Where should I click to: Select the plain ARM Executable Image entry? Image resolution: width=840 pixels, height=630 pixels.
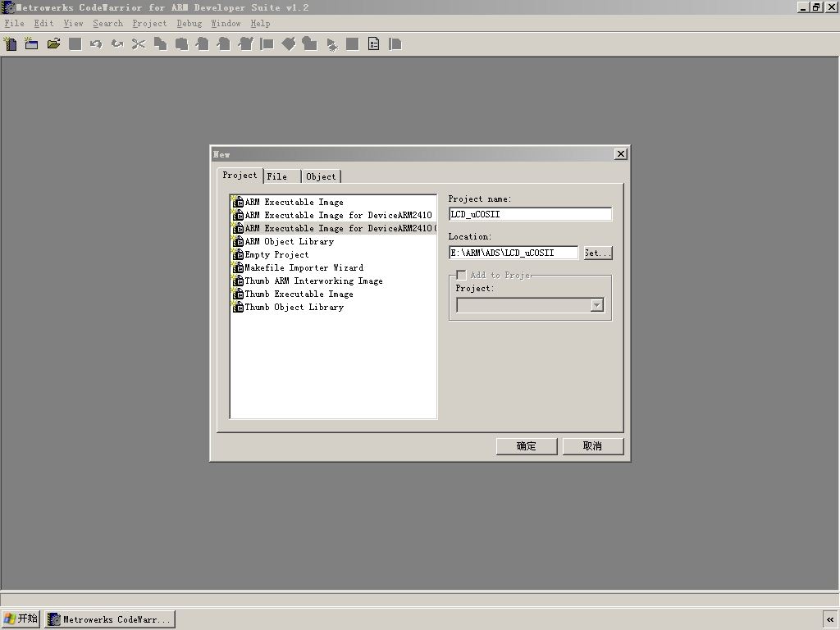tap(333, 202)
